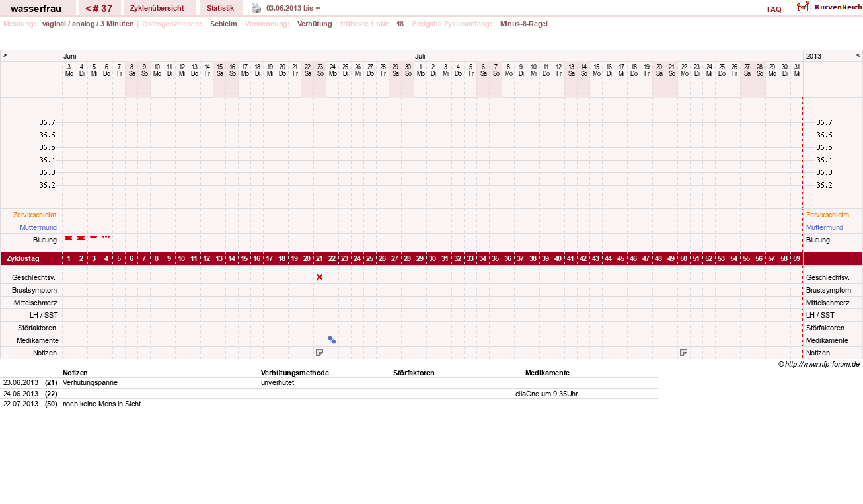This screenshot has height=504, width=863.
Task: Click 'ellaOne um 9.35Uhr' medication entry
Action: [546, 394]
